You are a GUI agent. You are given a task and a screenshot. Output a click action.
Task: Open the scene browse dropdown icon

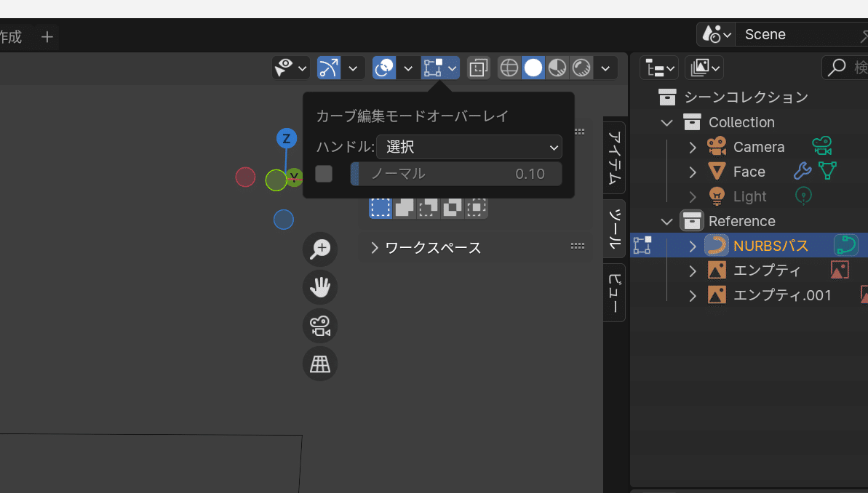click(716, 34)
